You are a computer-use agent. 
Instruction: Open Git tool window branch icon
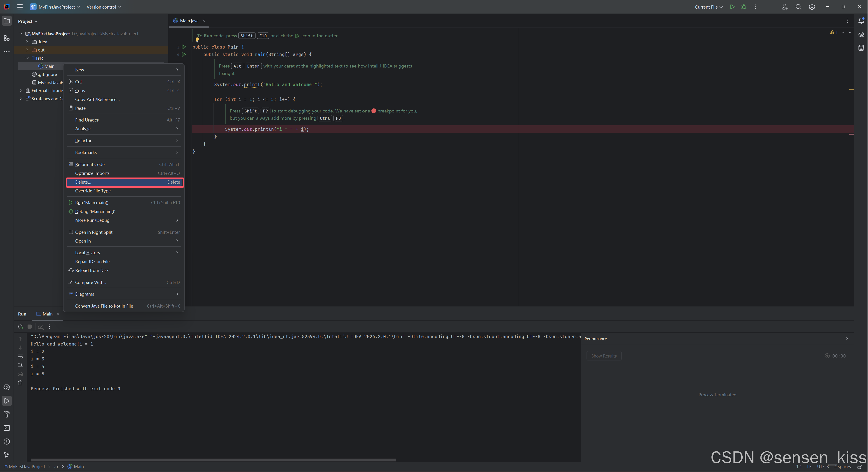tap(7, 455)
